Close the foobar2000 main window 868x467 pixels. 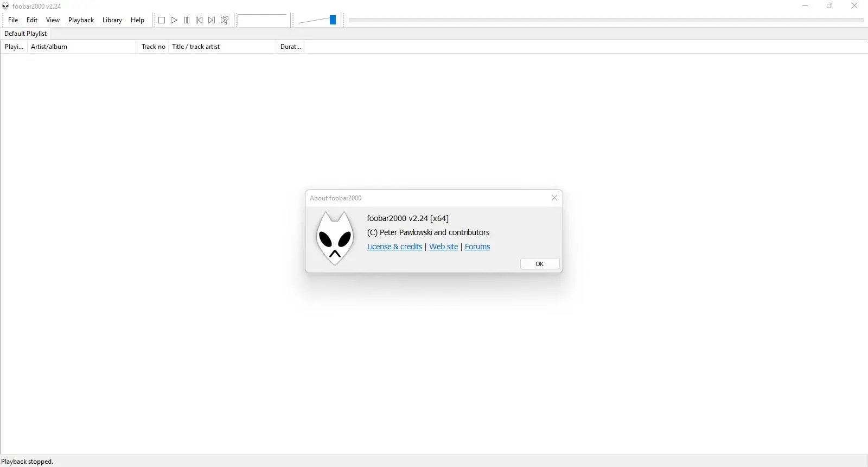click(x=854, y=6)
